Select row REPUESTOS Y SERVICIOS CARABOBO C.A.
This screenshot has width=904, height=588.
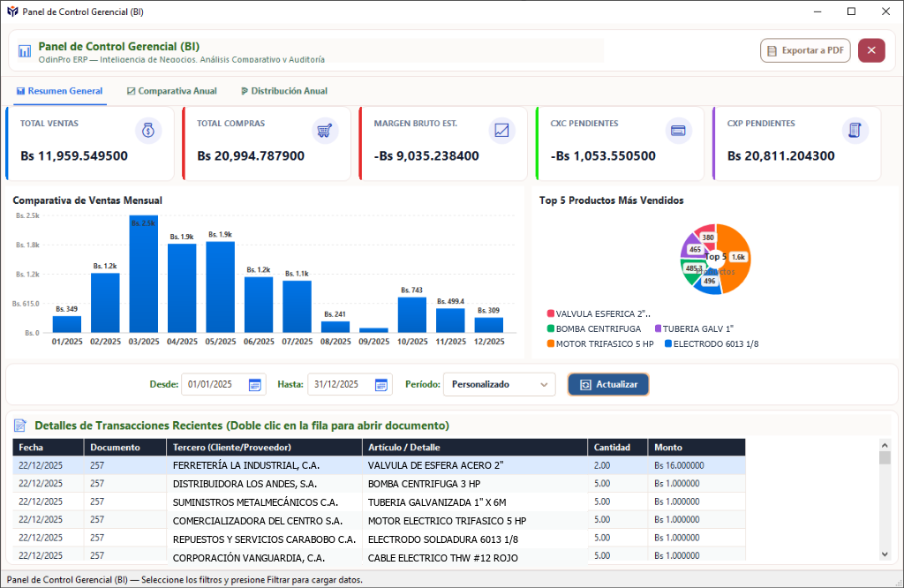pos(379,539)
